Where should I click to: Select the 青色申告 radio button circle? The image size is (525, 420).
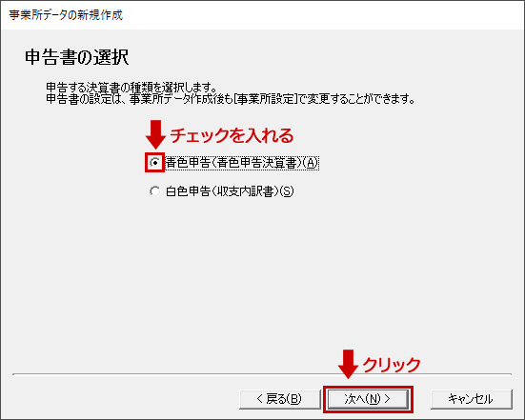pos(154,163)
